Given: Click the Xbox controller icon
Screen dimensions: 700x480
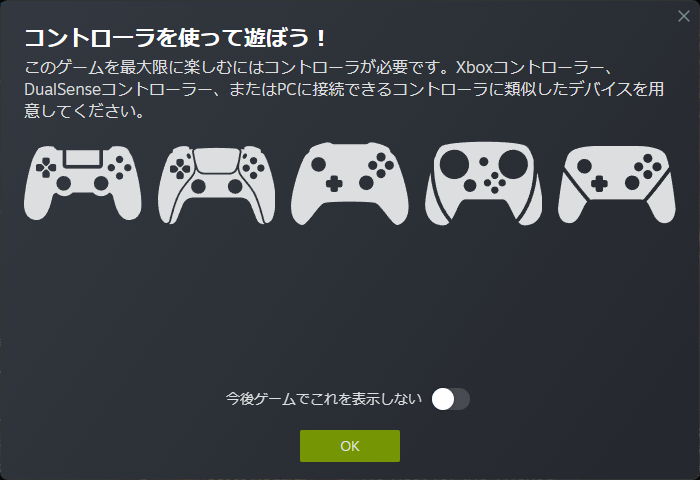Looking at the screenshot, I should (350, 184).
